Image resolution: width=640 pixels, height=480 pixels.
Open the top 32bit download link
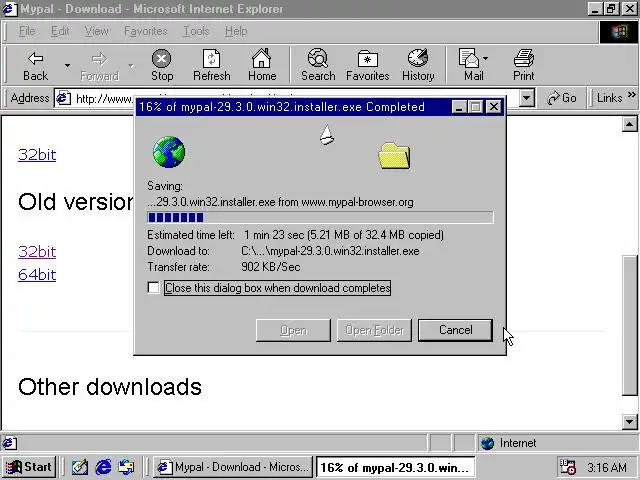click(x=37, y=155)
